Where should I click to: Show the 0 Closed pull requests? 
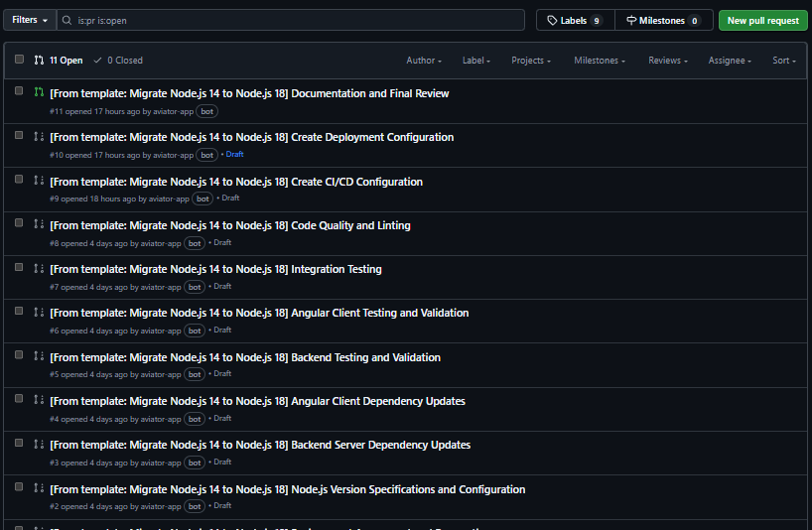tap(118, 61)
